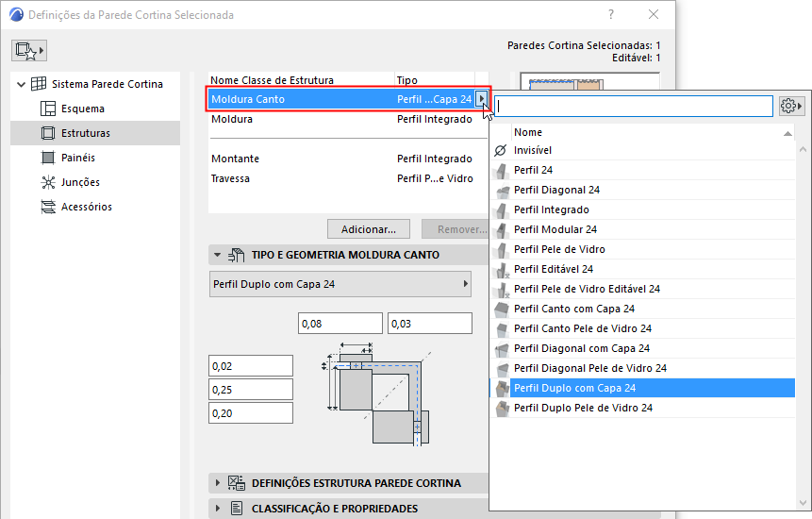The width and height of the screenshot is (812, 519).
Task: Click the Estruturas frame icon
Action: click(x=48, y=133)
